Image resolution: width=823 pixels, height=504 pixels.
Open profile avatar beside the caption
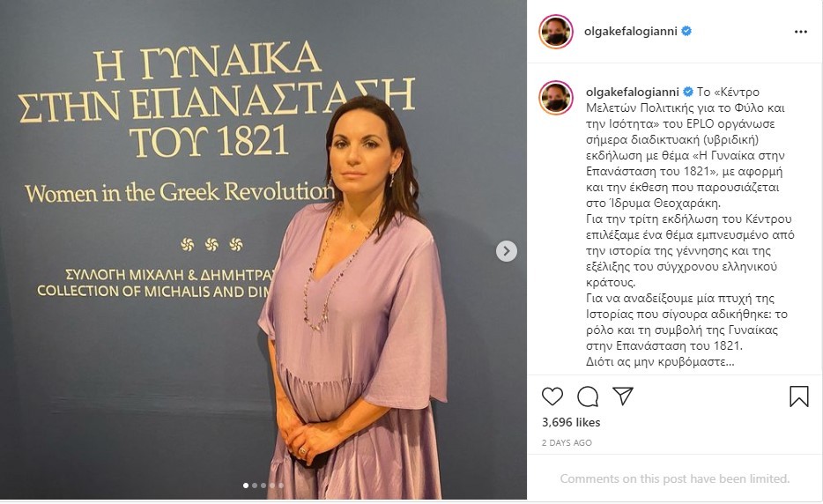pyautogui.click(x=556, y=98)
